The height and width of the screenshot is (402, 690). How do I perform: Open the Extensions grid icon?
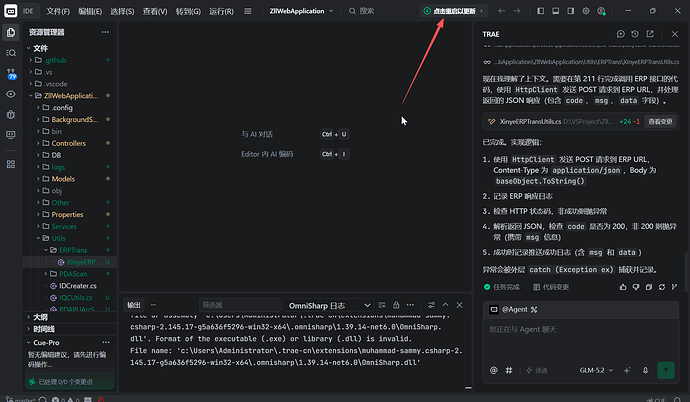[x=11, y=164]
